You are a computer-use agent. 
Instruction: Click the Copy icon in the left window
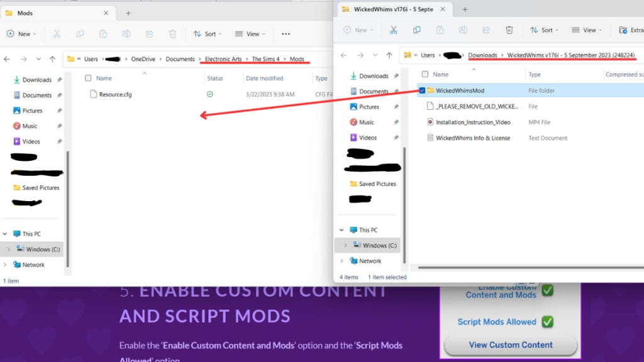tap(80, 33)
